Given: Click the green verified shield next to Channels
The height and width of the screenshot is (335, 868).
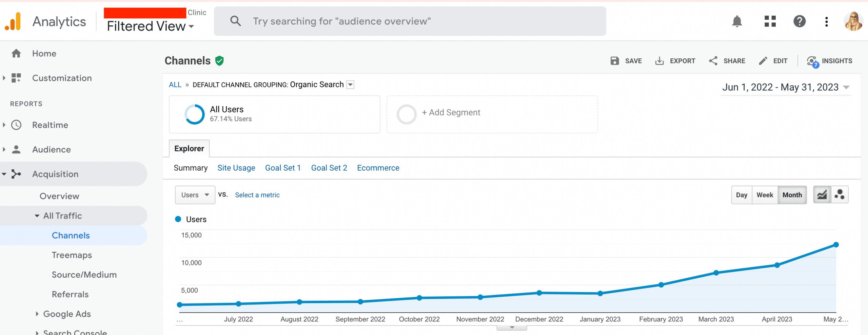Looking at the screenshot, I should click(219, 61).
